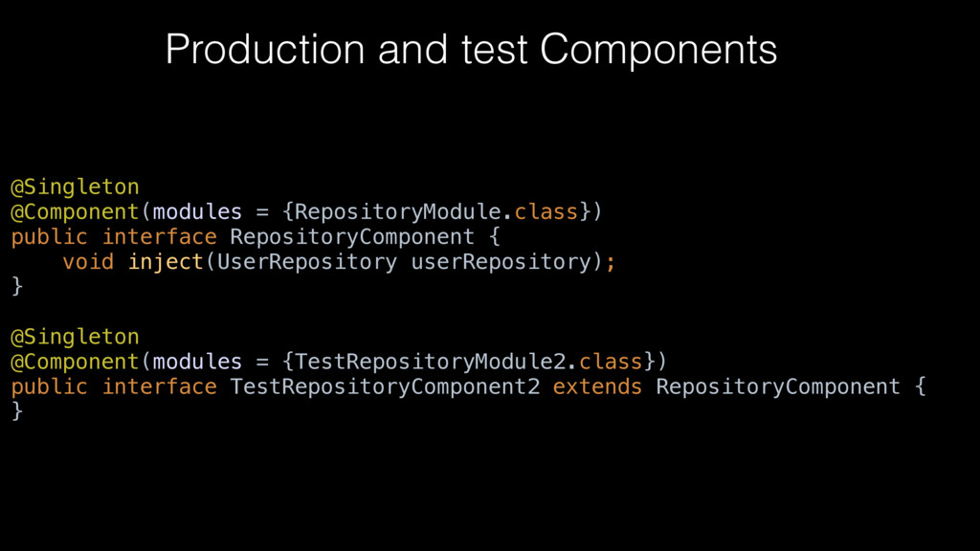Viewport: 980px width, 551px height.
Task: Click the void keyword
Action: point(88,262)
